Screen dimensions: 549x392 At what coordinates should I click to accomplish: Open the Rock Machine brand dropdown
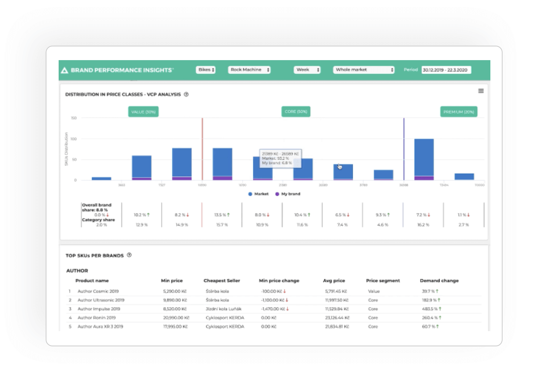coord(249,70)
